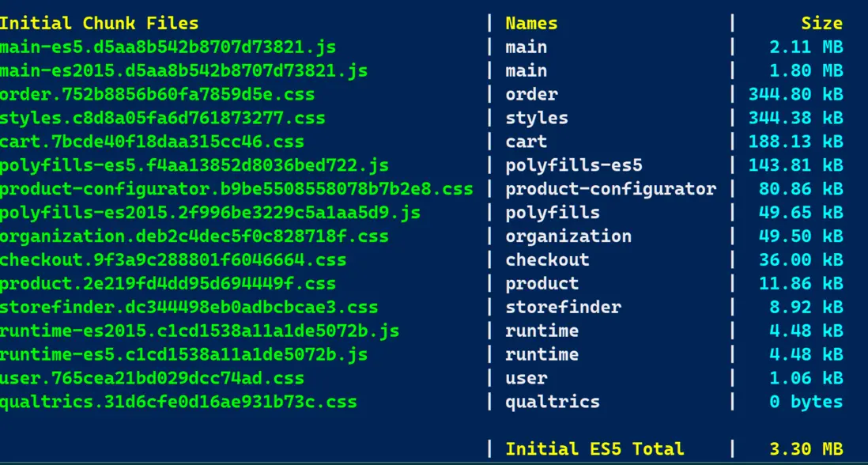Click the user.765cea21bd029dcc74ad.css filename

[152, 378]
